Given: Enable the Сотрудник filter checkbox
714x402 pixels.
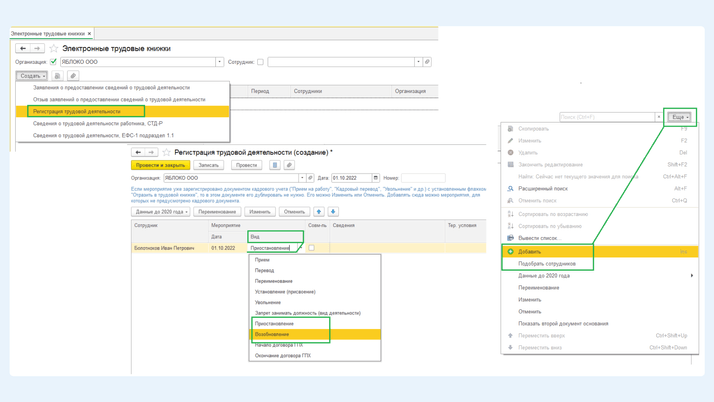Looking at the screenshot, I should pos(261,62).
